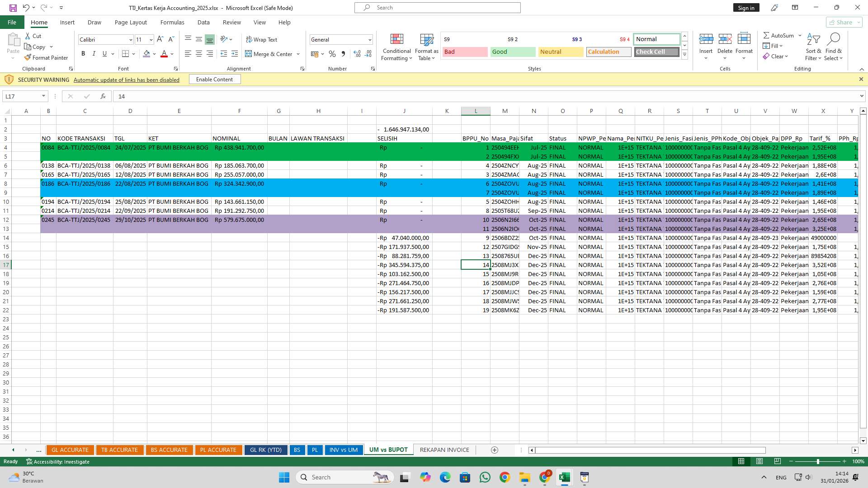The width and height of the screenshot is (868, 488).
Task: Click AutoSum in the Editing group
Action: click(x=780, y=35)
